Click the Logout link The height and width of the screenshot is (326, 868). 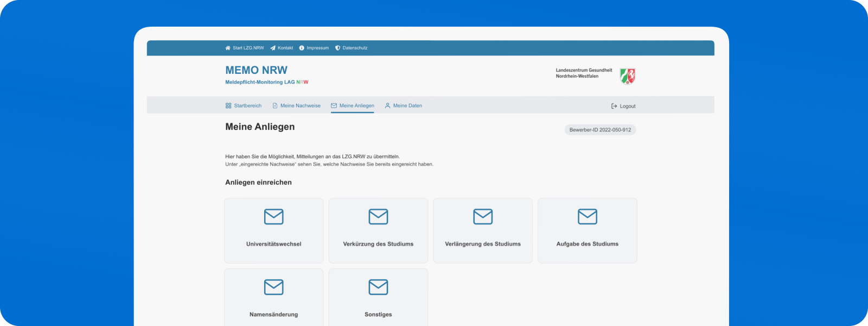(x=623, y=106)
